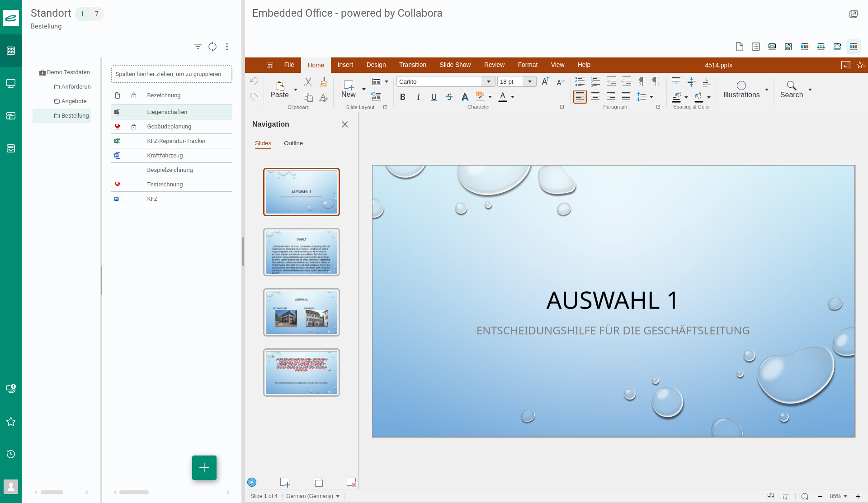Viewport: 868px width, 503px height.
Task: Toggle Underline text formatting
Action: point(434,97)
